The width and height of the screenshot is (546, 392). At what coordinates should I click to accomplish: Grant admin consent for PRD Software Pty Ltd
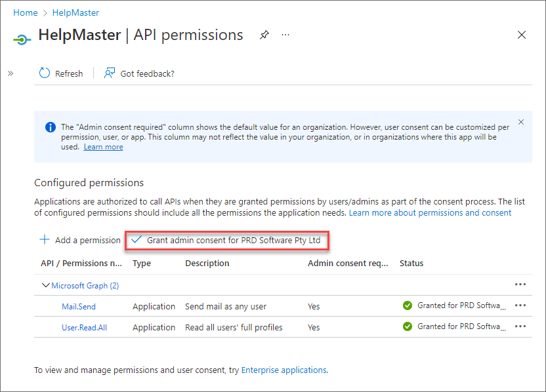click(226, 241)
